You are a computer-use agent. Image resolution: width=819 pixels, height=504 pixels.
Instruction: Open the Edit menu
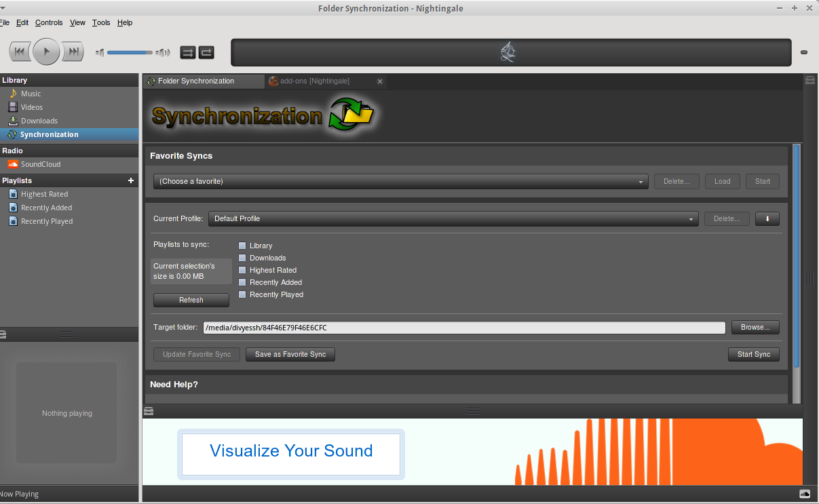point(22,22)
